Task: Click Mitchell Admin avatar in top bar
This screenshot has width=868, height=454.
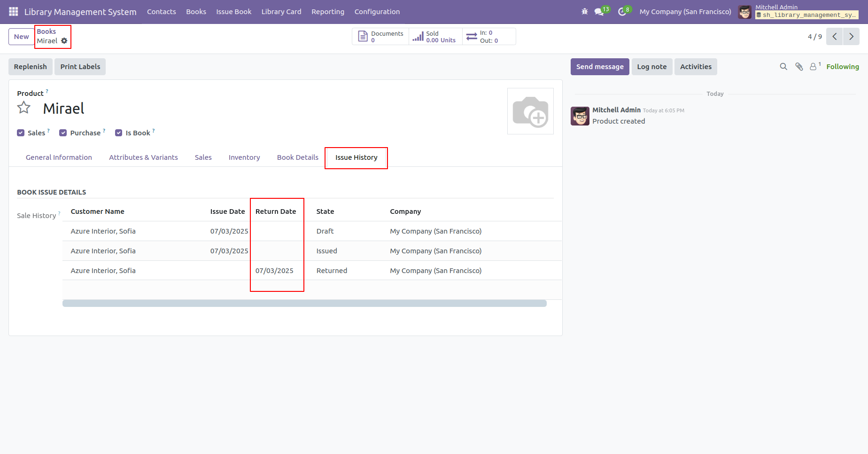Action: click(x=744, y=12)
